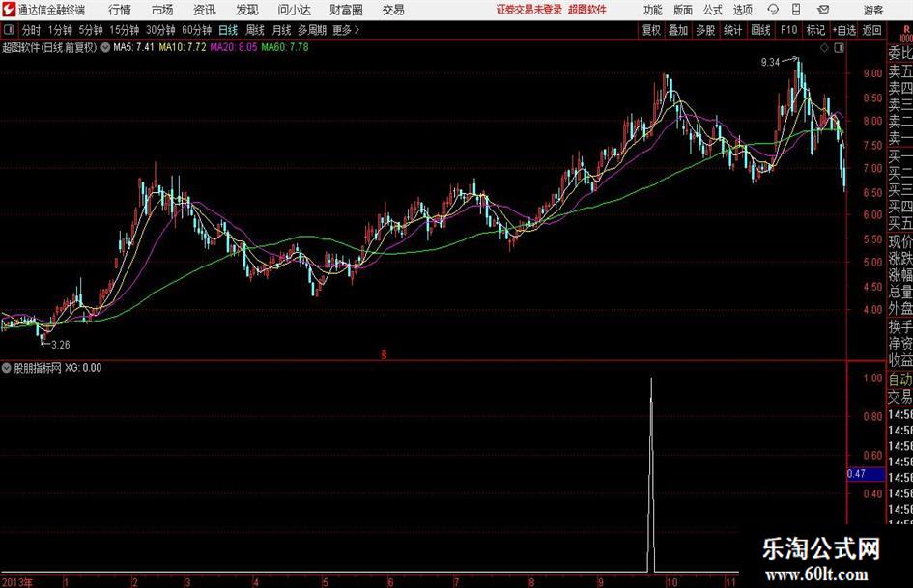
Task: Click the 游客 guest account label
Action: click(x=872, y=10)
